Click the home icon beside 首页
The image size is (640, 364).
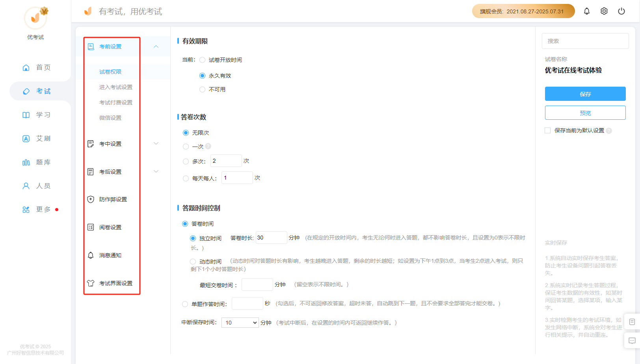coord(26,68)
